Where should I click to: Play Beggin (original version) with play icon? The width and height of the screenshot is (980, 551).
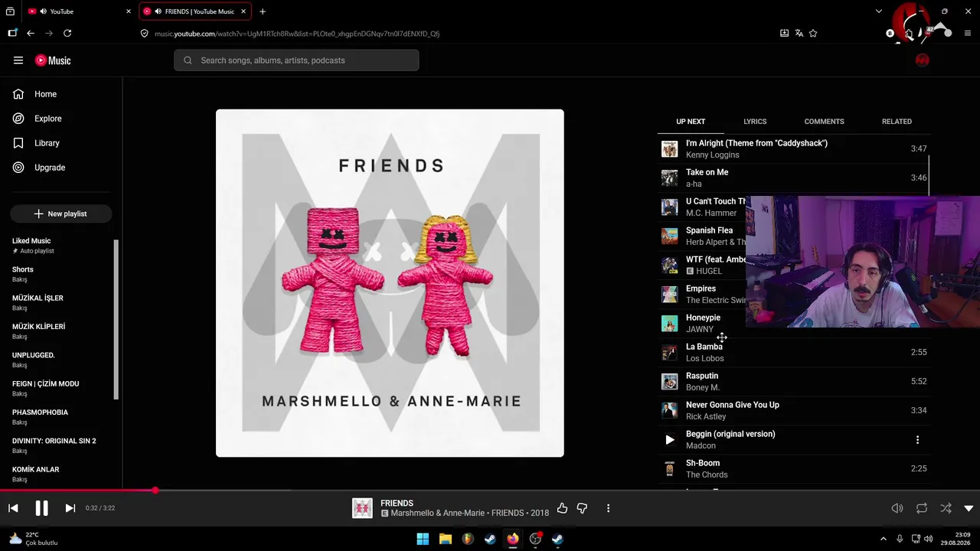(670, 440)
